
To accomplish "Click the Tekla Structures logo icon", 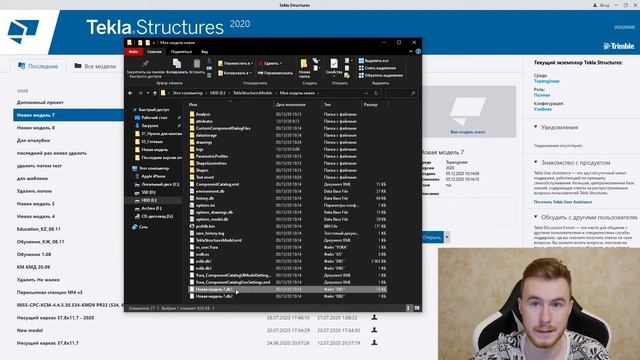I will coord(23,32).
